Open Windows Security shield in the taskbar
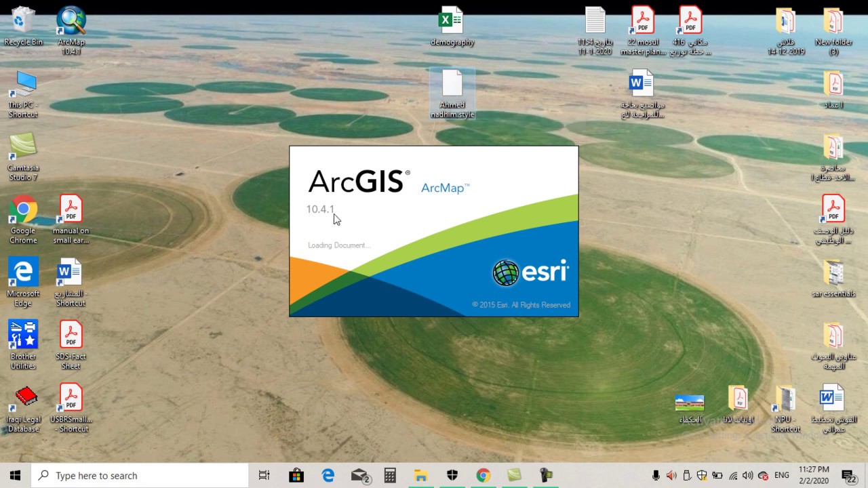This screenshot has height=488, width=868. 452,475
